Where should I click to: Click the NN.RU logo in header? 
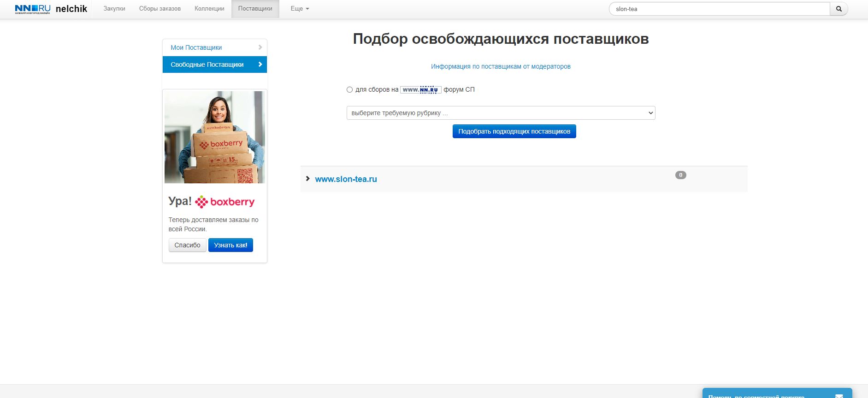click(x=32, y=9)
